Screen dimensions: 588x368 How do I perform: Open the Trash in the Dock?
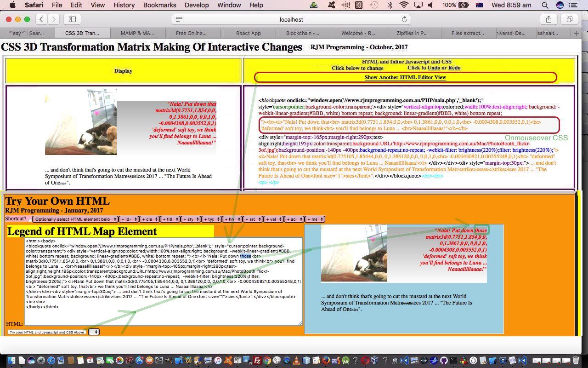(x=576, y=361)
